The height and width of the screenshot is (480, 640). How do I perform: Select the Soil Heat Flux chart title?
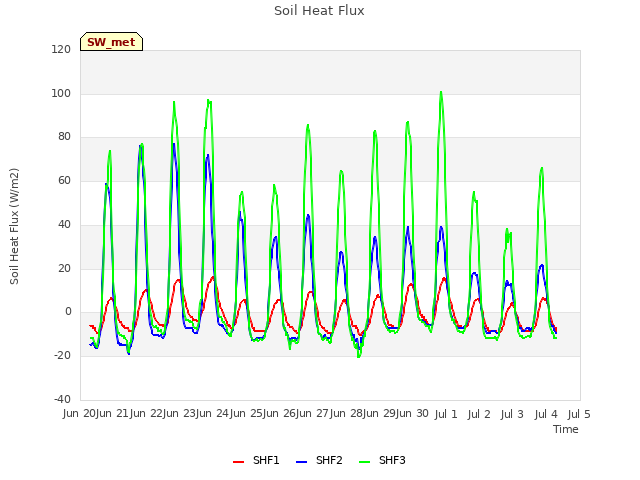tap(319, 11)
